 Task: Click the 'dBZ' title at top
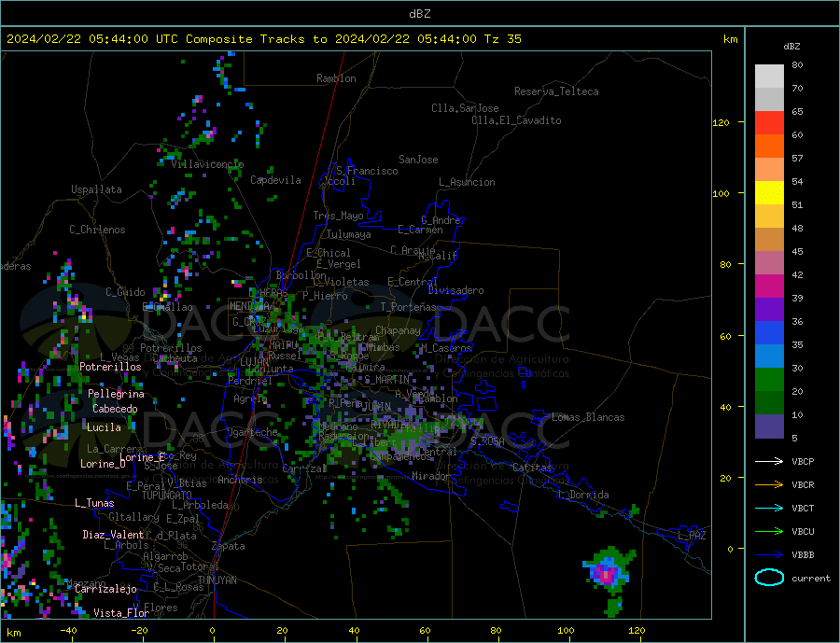point(419,14)
